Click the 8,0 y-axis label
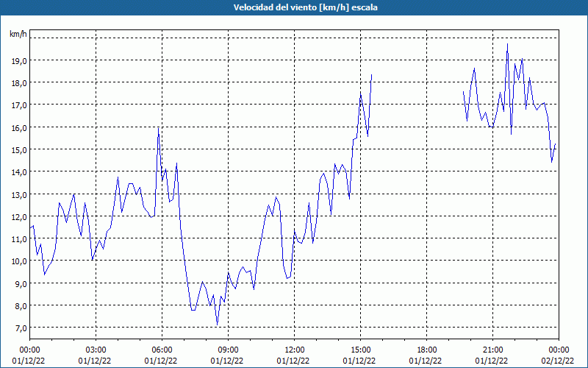Image resolution: width=588 pixels, height=368 pixels. coord(21,305)
